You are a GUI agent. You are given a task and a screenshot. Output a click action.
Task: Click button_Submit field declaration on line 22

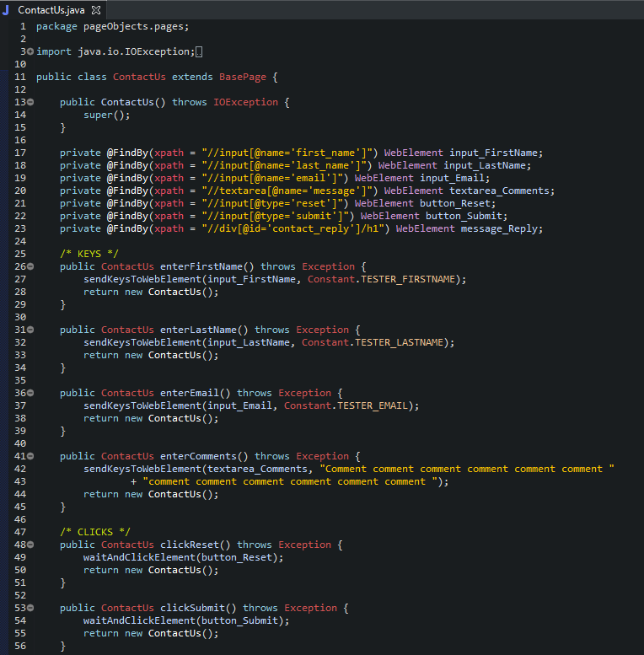463,216
